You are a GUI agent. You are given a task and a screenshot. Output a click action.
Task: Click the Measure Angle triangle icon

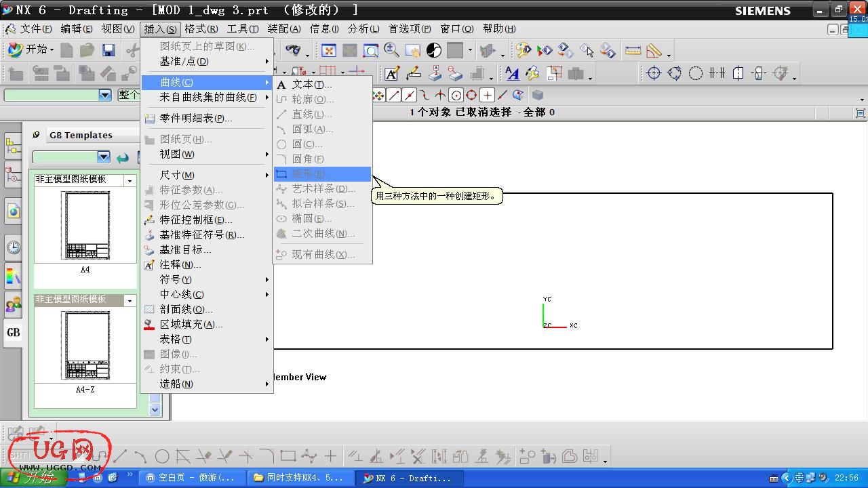click(654, 50)
